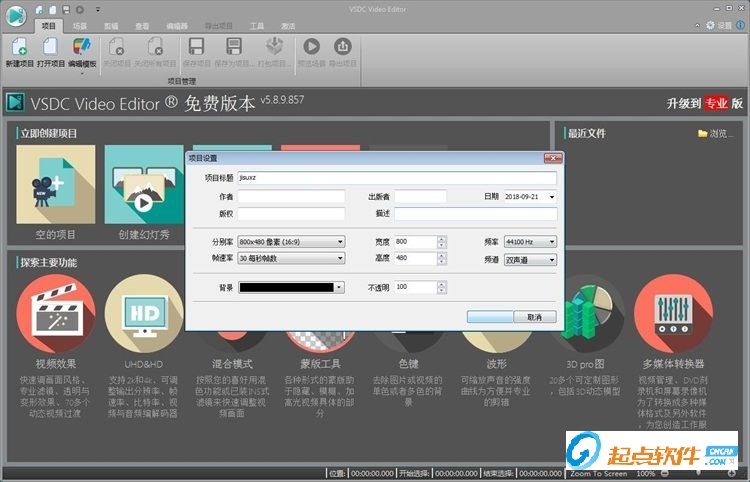Click the 保存为项目 (Save Project As) icon
The width and height of the screenshot is (750, 482).
pyautogui.click(x=233, y=46)
